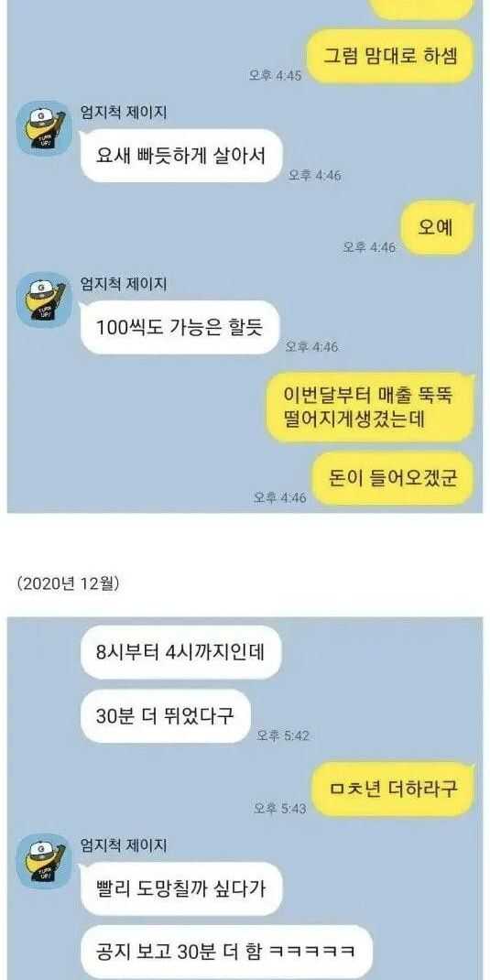Image resolution: width=490 pixels, height=980 pixels.
Task: Click 오후 4:45 timestamp beside '그럼 맘대로 하셈'
Action: [276, 76]
